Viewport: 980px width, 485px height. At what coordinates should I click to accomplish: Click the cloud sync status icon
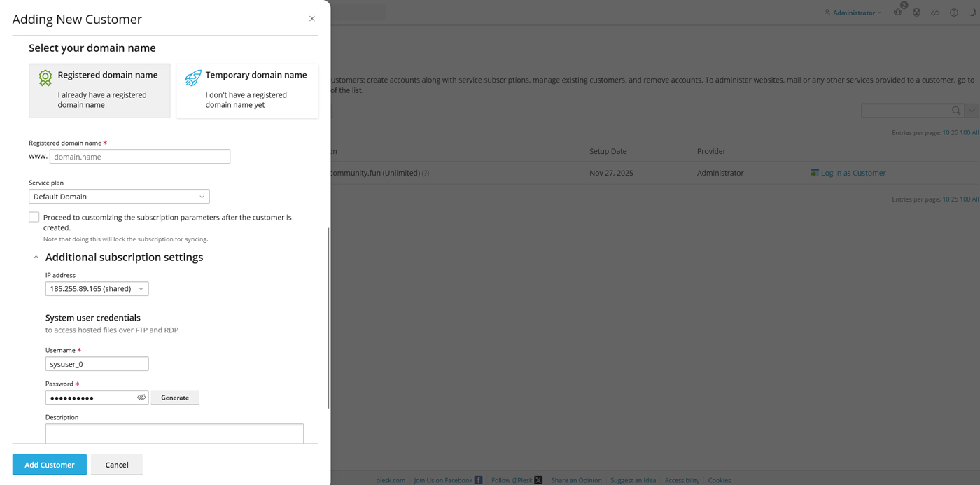click(935, 13)
